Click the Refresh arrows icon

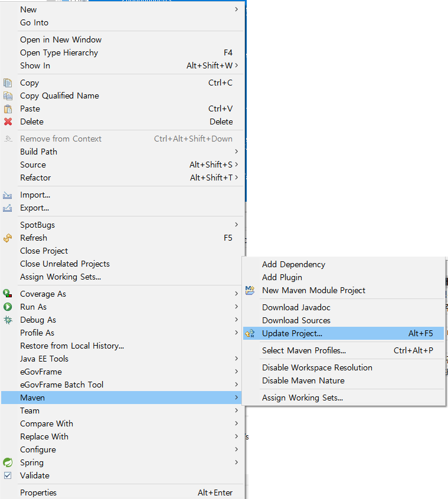click(8, 238)
